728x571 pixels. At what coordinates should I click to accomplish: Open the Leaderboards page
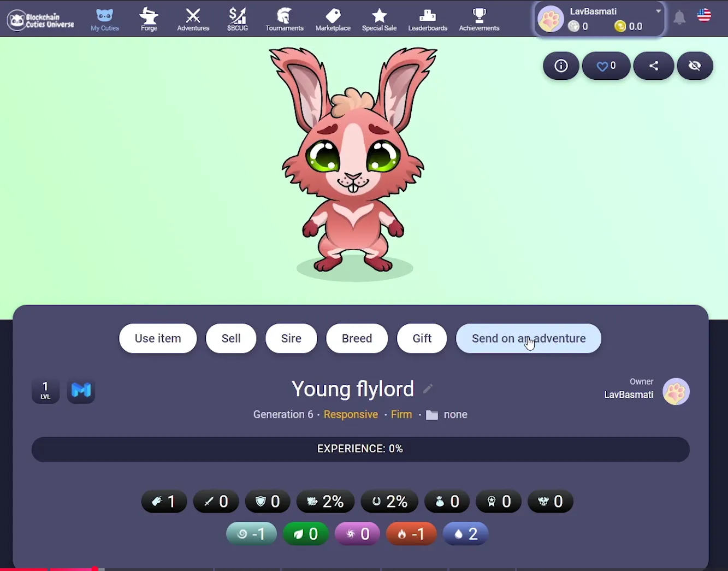coord(428,20)
